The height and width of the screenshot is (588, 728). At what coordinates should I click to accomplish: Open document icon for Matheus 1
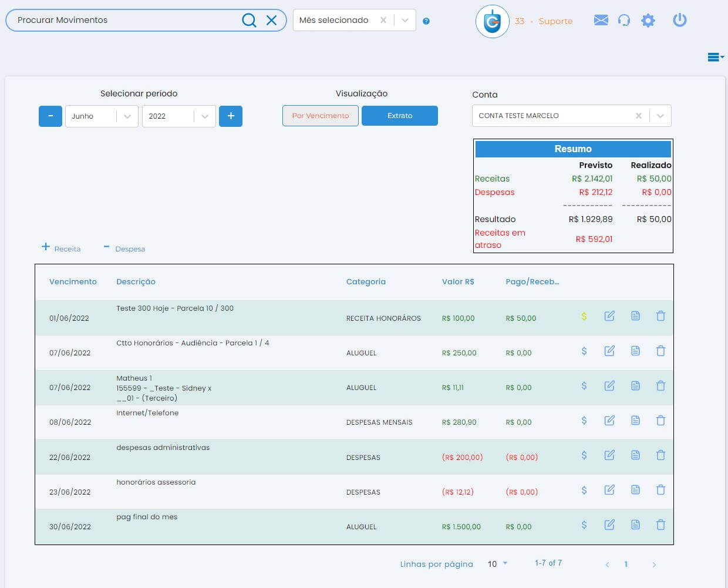point(635,385)
